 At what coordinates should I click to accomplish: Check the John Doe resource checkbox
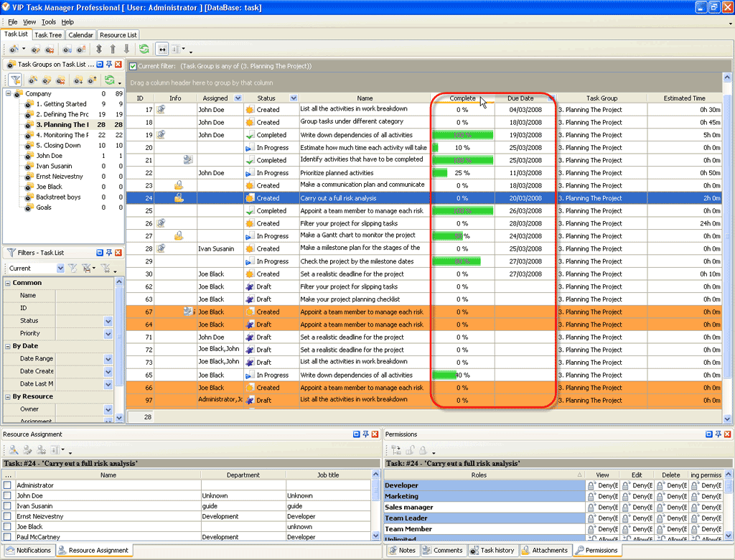pyautogui.click(x=7, y=495)
